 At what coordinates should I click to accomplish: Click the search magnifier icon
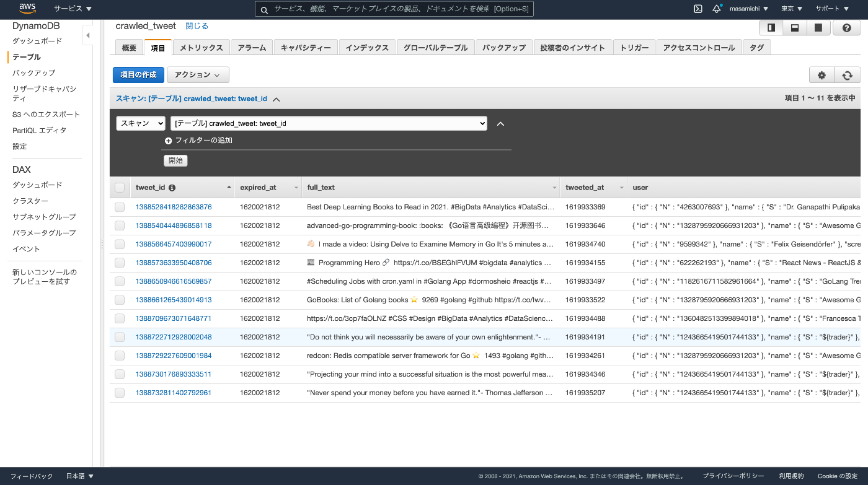[x=264, y=9]
